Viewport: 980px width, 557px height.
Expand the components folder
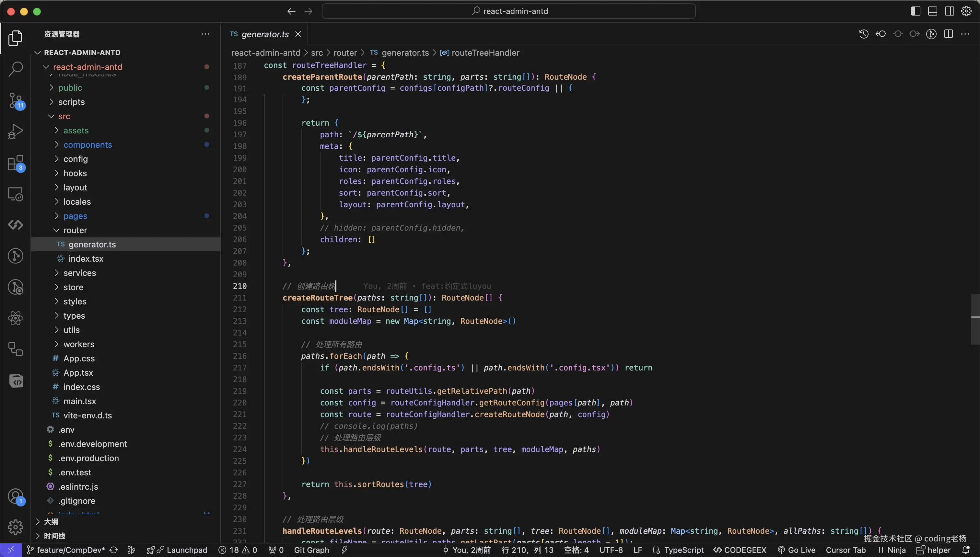tap(87, 145)
